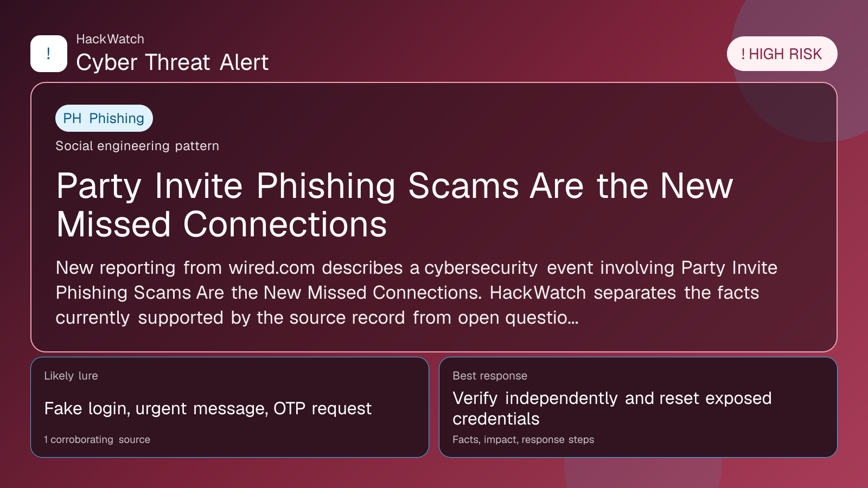Click the Social engineering pattern label
The image size is (868, 488).
(x=137, y=146)
